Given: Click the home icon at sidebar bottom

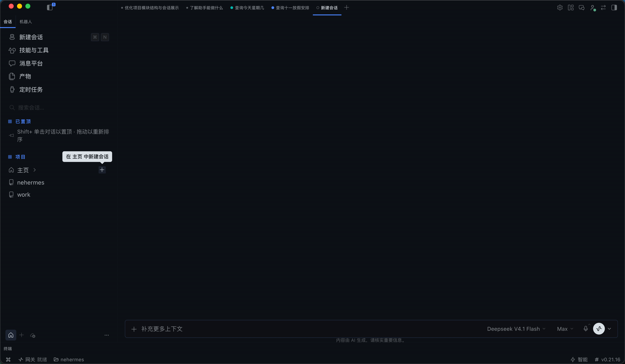Looking at the screenshot, I should pyautogui.click(x=11, y=335).
